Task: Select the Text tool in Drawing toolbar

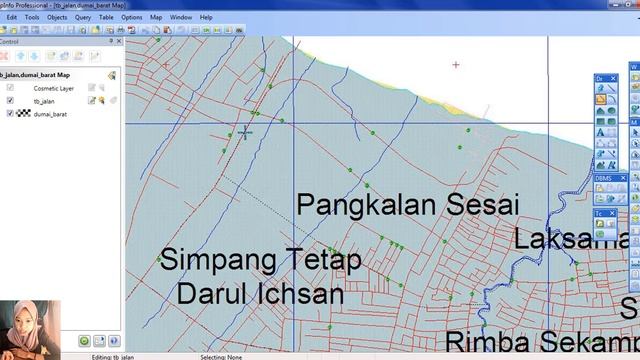Action: [600, 132]
